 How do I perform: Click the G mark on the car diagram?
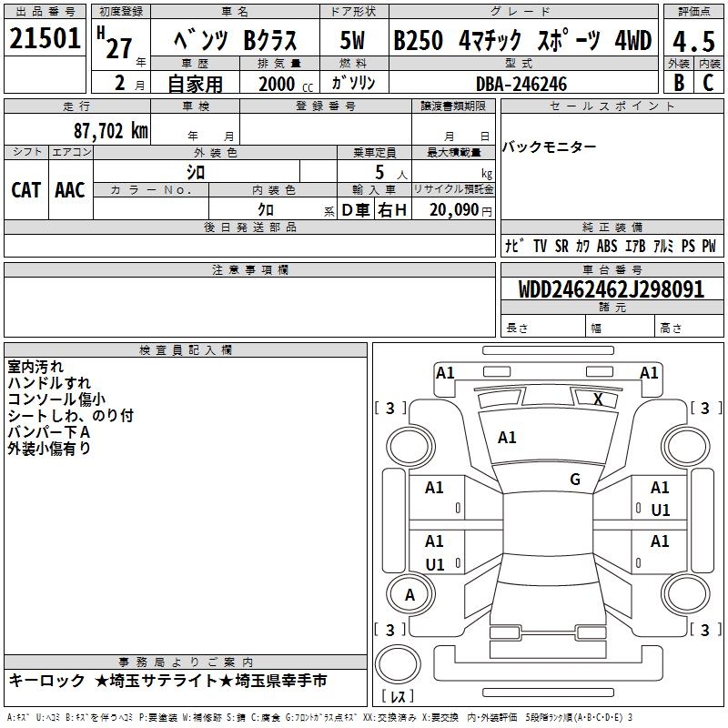point(575,480)
